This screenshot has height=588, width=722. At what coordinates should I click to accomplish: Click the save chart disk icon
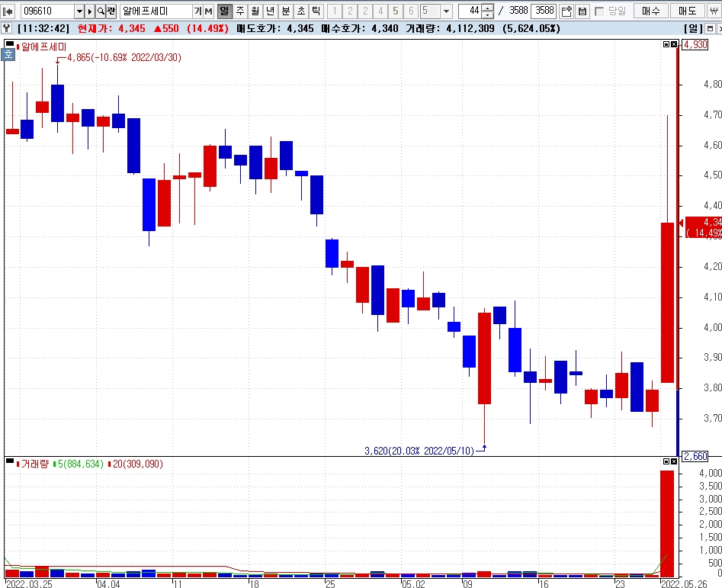582,11
